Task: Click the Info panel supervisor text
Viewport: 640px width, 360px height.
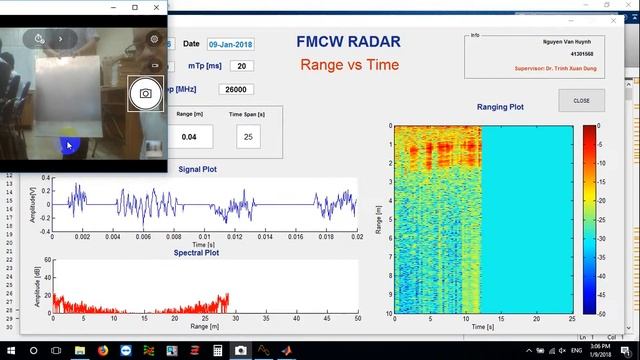Action: click(x=556, y=68)
